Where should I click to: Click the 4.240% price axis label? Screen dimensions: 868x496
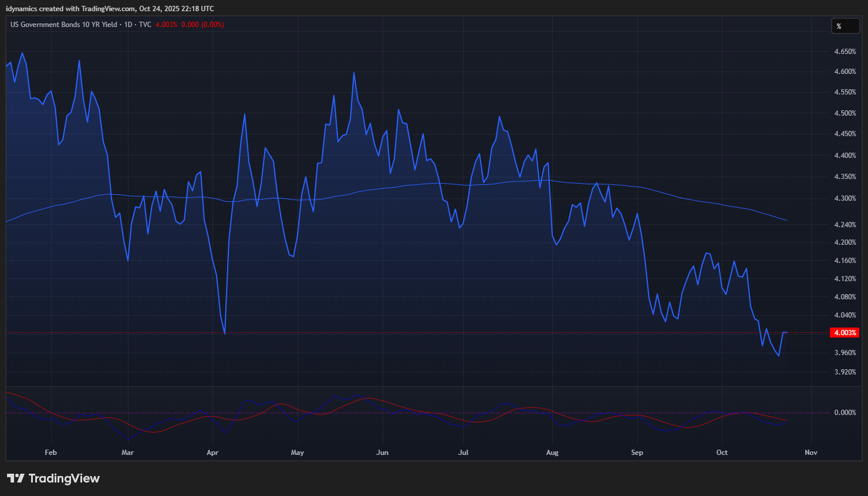pyautogui.click(x=845, y=225)
